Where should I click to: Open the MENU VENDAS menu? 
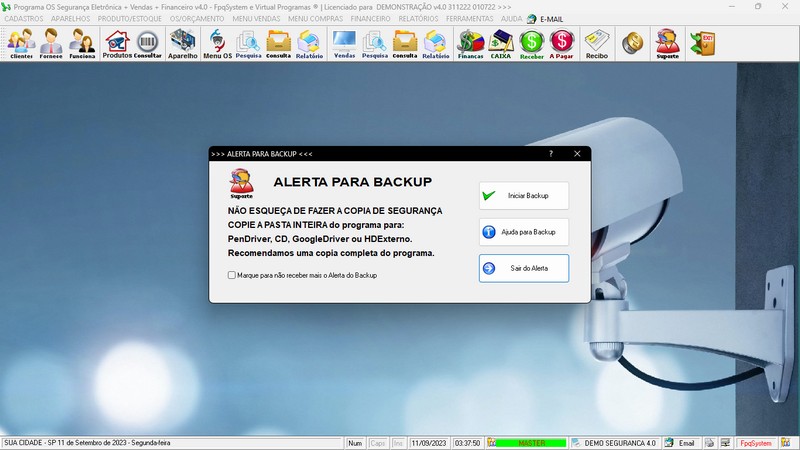(256, 18)
